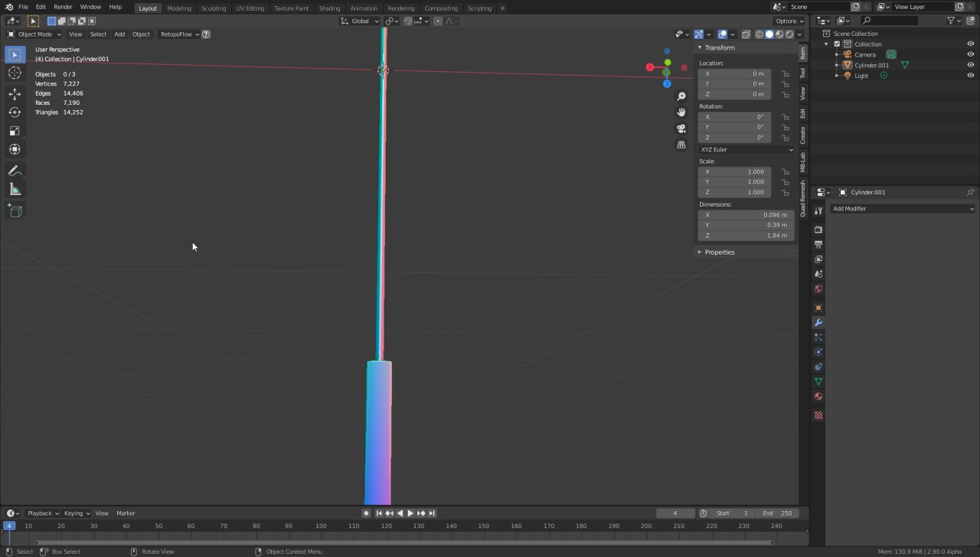Hide the Light object eye icon
Screen dimensions: 980x557
point(971,76)
